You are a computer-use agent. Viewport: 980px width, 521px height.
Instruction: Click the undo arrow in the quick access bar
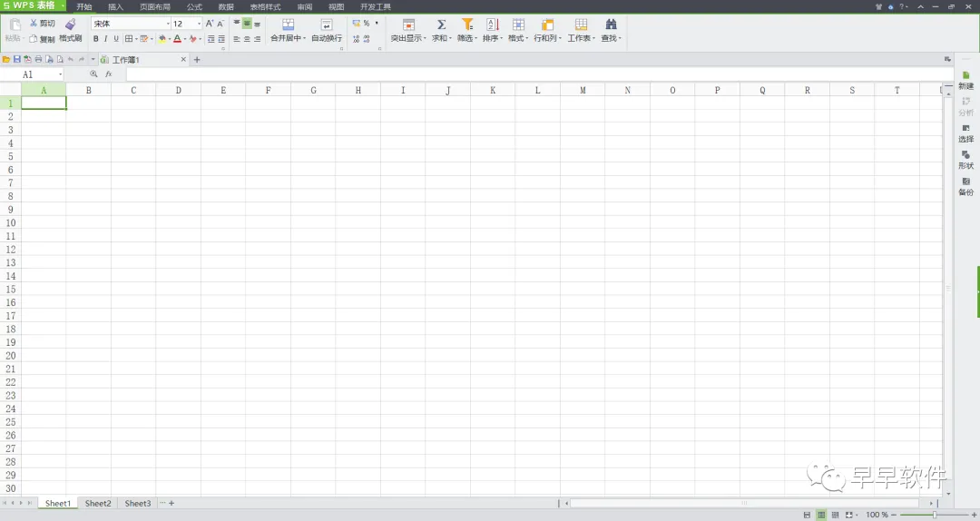click(x=71, y=59)
